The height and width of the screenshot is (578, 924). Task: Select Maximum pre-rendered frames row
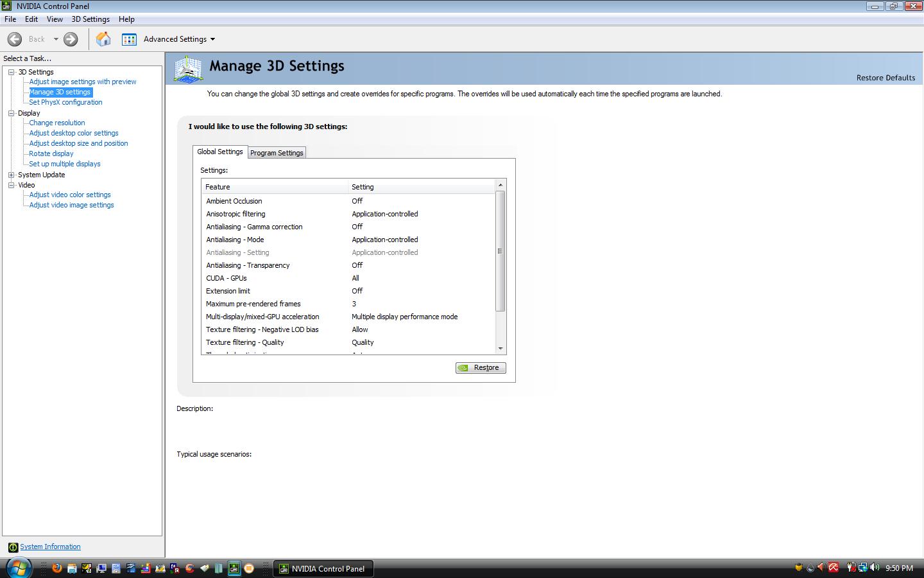tap(348, 304)
